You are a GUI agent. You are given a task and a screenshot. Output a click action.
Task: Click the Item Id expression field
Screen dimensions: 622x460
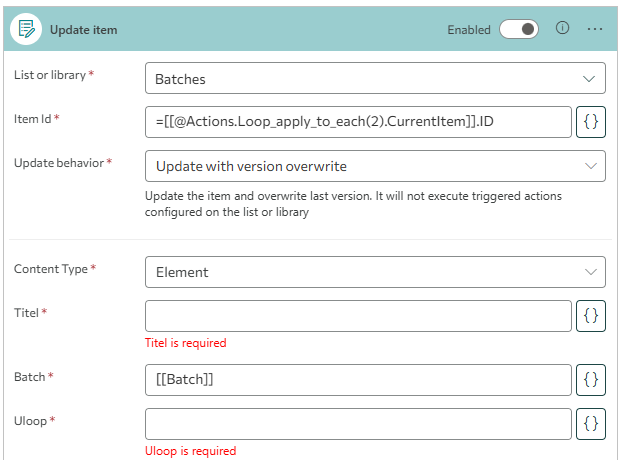coord(358,121)
